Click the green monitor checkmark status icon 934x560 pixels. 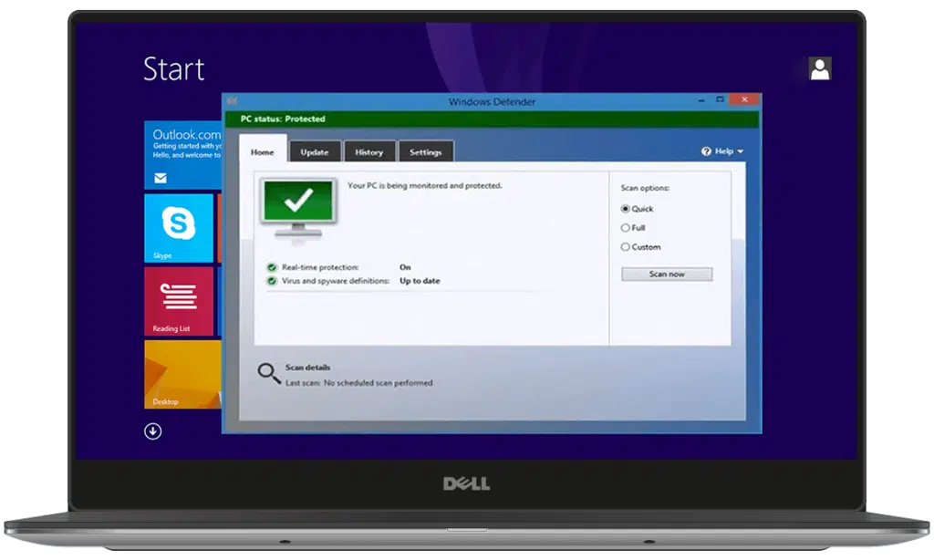point(298,202)
